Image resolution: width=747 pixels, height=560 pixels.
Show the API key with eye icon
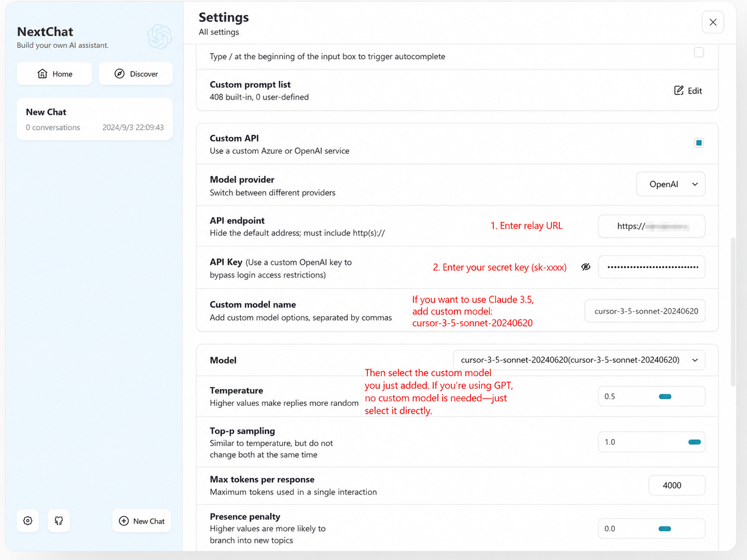586,267
